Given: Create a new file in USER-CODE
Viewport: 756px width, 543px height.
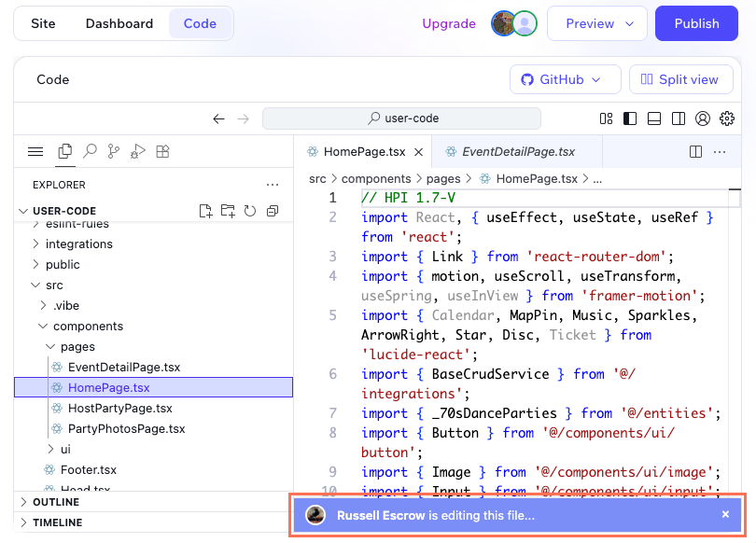Looking at the screenshot, I should click(x=207, y=211).
